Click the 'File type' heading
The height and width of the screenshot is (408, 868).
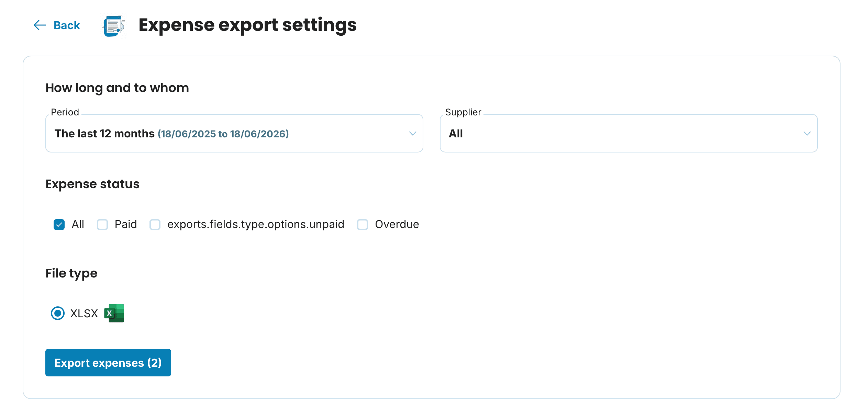pos(71,273)
